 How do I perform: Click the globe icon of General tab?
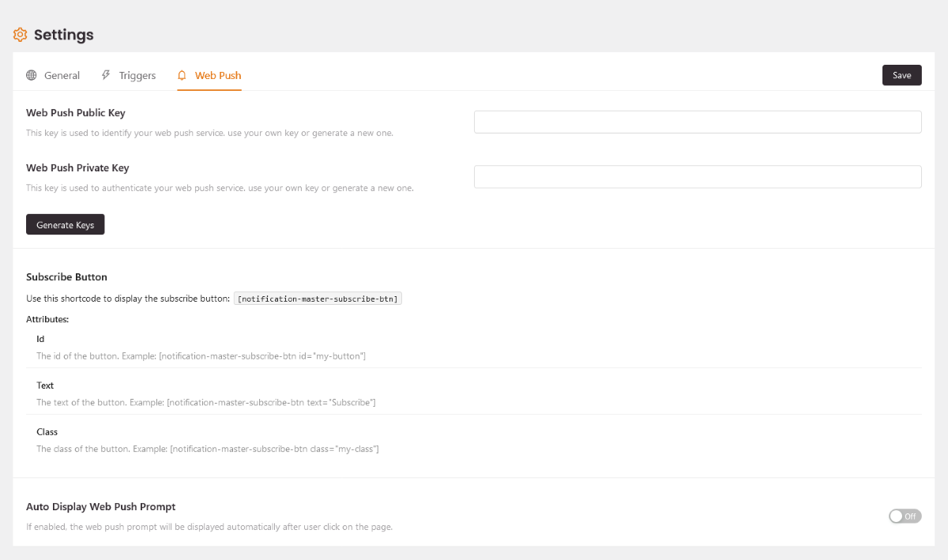pos(32,75)
